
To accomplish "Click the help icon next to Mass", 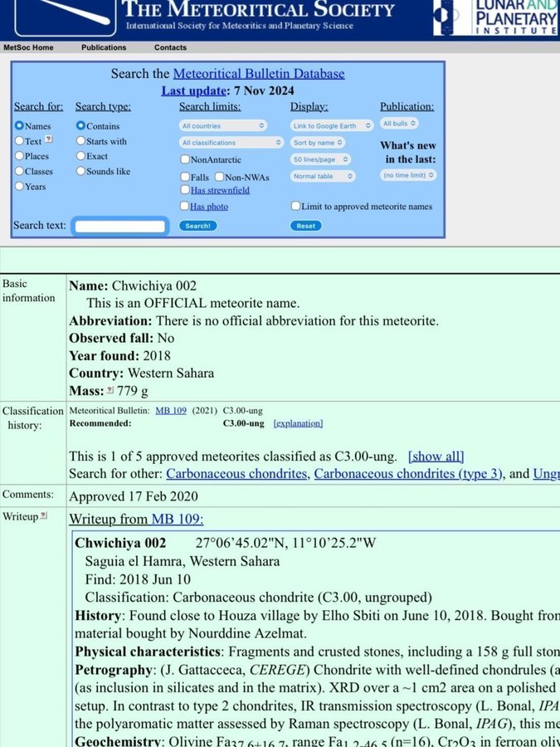I will tap(110, 390).
